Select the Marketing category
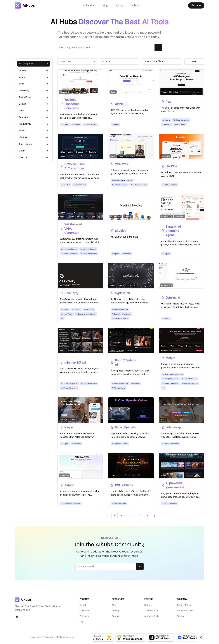 point(33,90)
